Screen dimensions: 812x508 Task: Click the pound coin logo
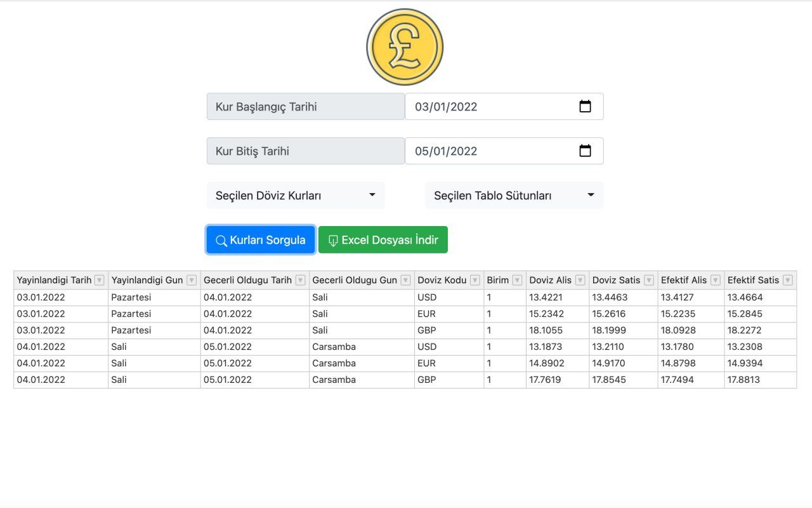click(405, 46)
